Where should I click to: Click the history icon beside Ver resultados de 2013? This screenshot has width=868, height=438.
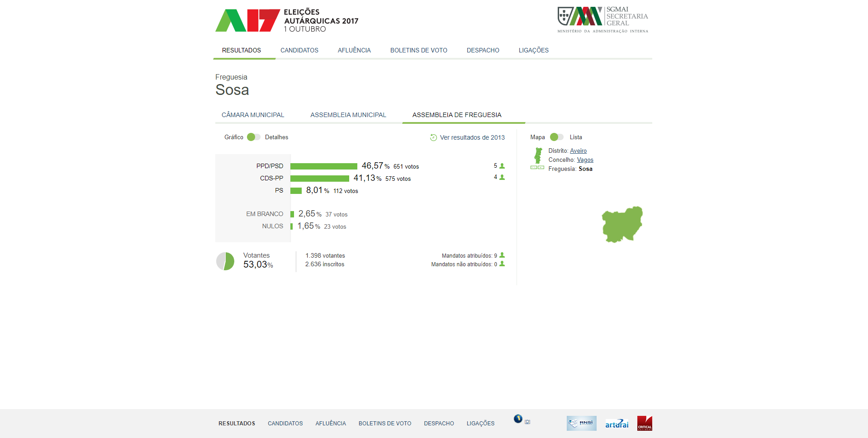coord(433,137)
